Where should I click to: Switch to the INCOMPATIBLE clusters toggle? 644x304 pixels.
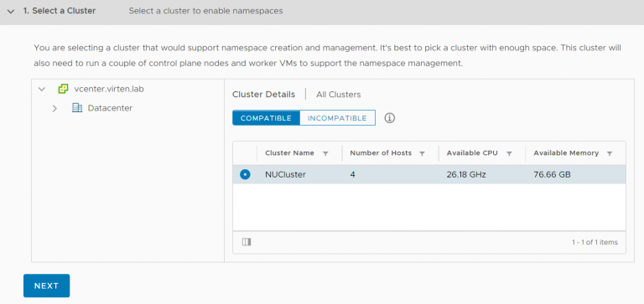337,118
